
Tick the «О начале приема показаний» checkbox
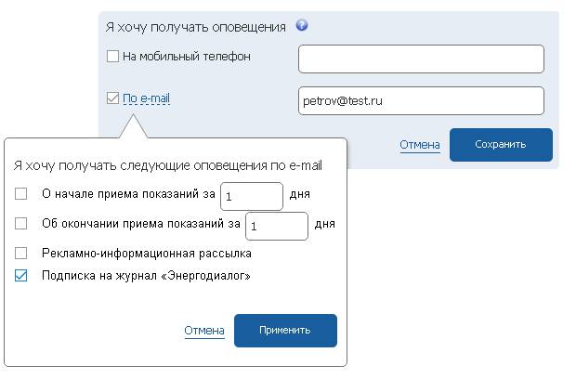tap(21, 193)
